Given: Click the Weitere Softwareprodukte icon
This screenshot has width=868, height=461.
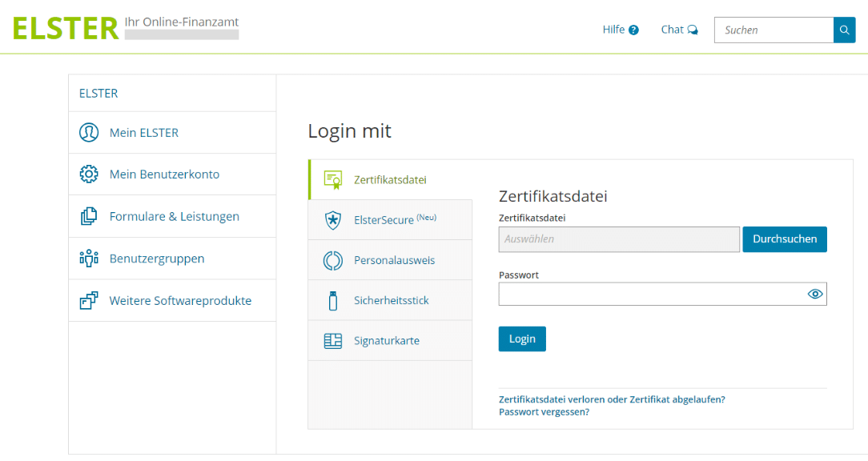Looking at the screenshot, I should click(x=88, y=301).
